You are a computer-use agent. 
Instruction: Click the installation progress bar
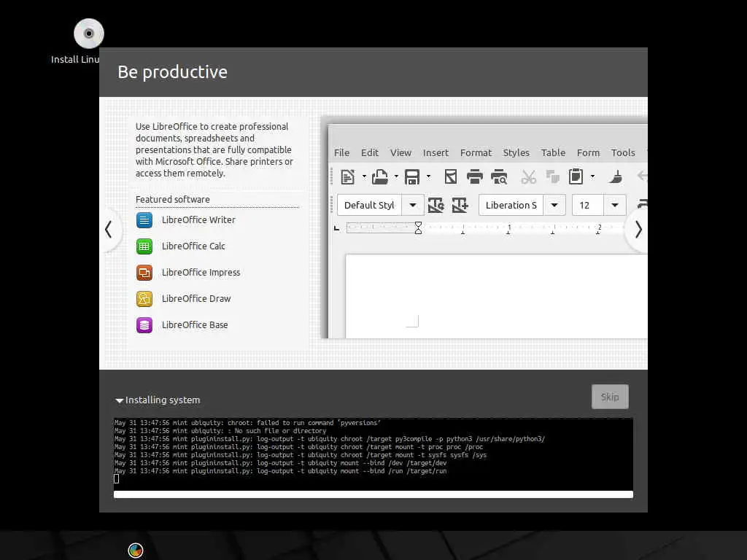tap(373, 495)
